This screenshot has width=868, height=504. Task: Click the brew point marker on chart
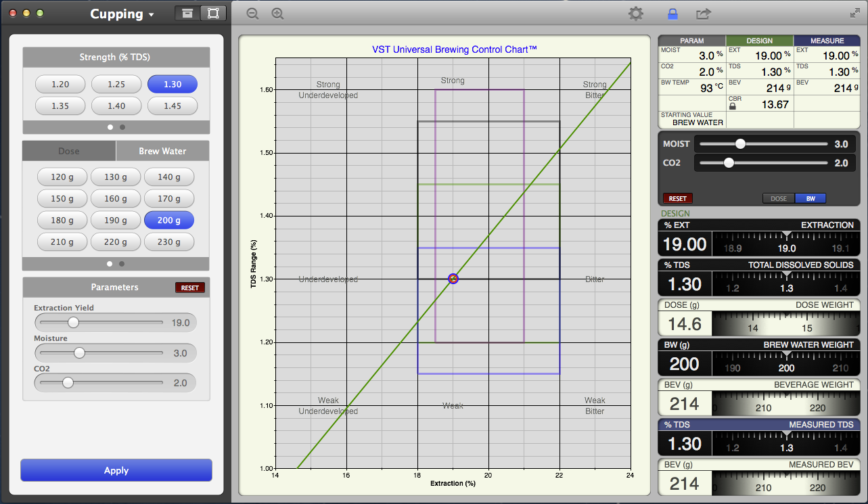point(453,279)
